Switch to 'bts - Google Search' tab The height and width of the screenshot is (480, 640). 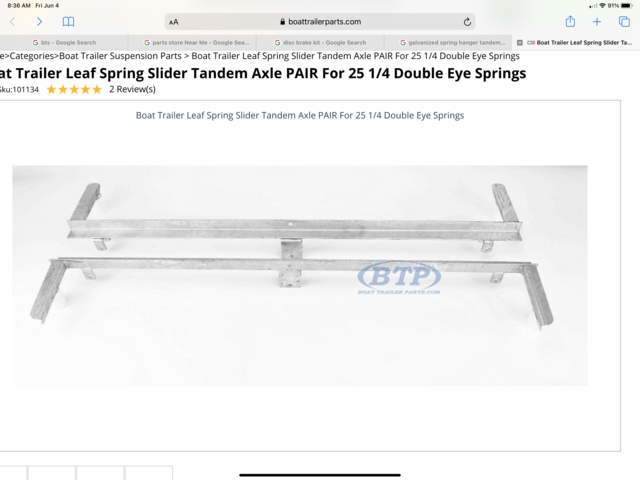[x=64, y=42]
